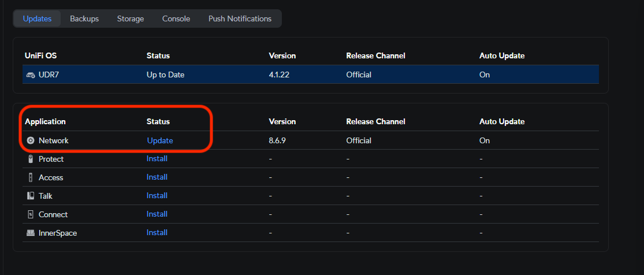The width and height of the screenshot is (644, 275).
Task: Switch to the Storage tab
Action: click(130, 18)
